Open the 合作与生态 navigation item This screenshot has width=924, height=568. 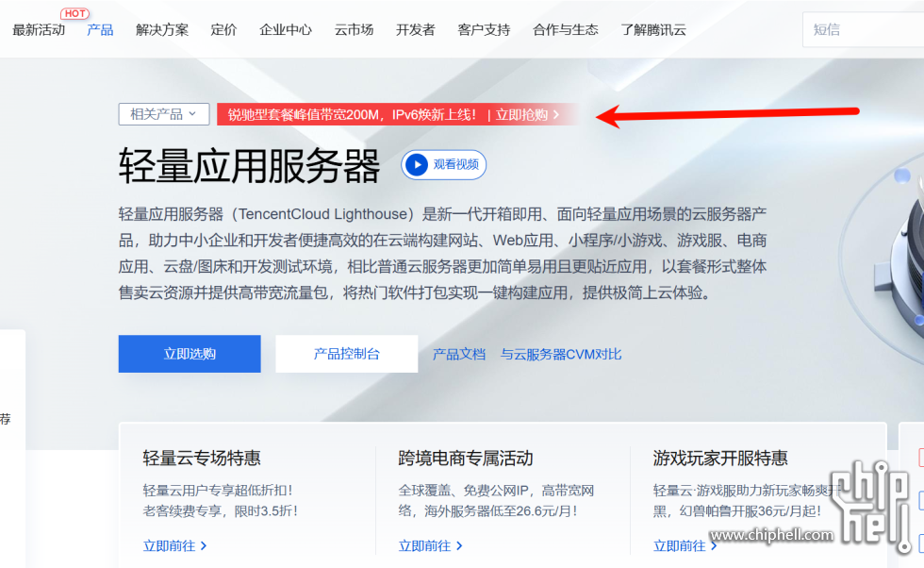(566, 30)
